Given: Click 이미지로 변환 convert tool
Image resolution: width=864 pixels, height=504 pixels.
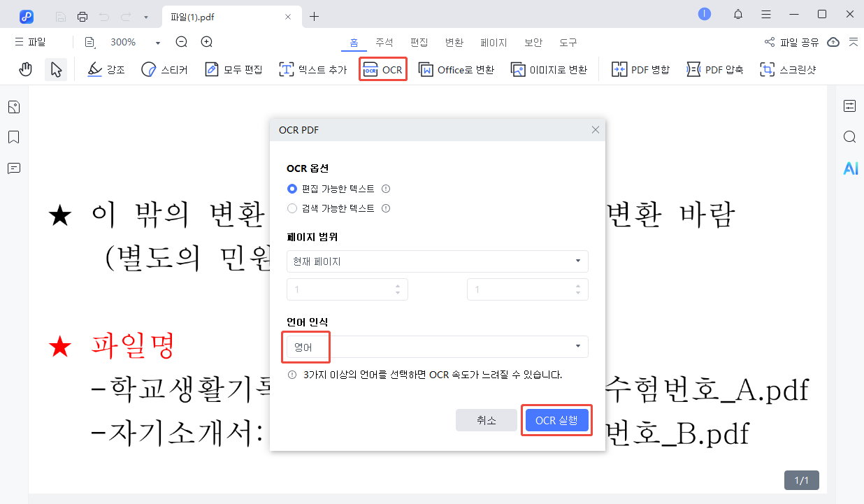Looking at the screenshot, I should pos(549,69).
